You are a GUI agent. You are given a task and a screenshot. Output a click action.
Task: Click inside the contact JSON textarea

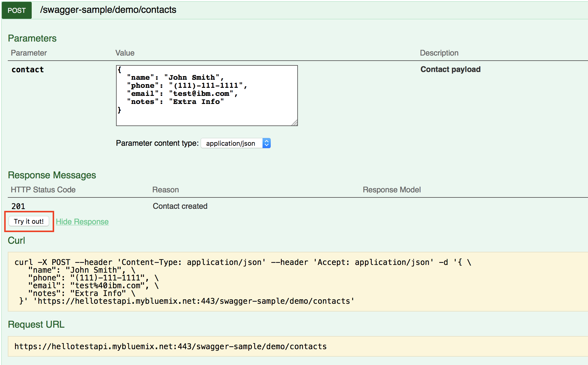click(207, 96)
